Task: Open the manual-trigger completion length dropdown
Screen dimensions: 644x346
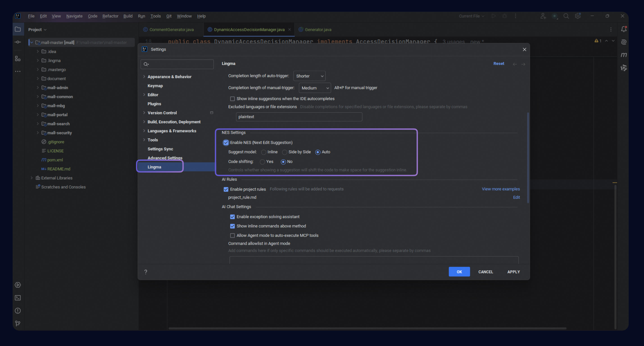Action: click(x=315, y=88)
